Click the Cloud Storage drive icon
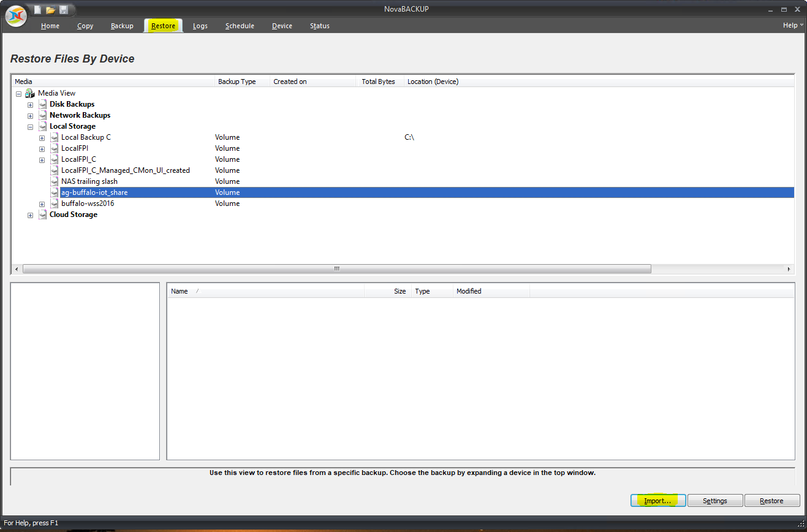The width and height of the screenshot is (807, 532). (42, 215)
